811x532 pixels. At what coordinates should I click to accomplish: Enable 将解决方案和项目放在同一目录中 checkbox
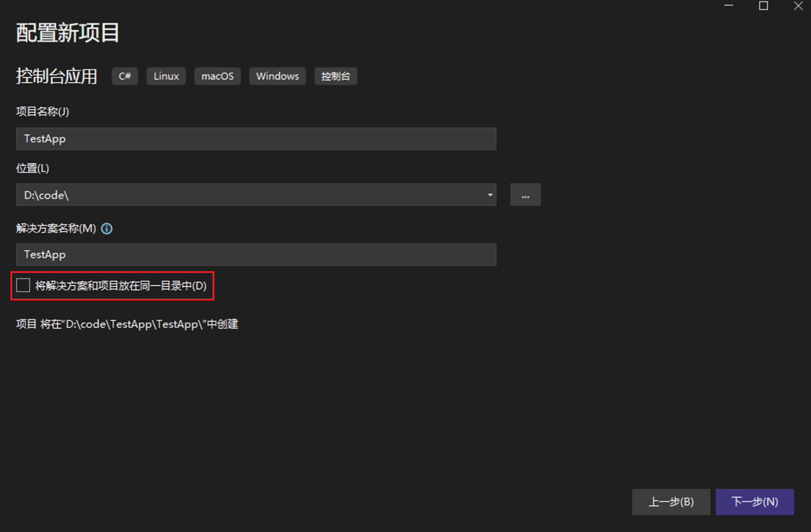tap(23, 285)
